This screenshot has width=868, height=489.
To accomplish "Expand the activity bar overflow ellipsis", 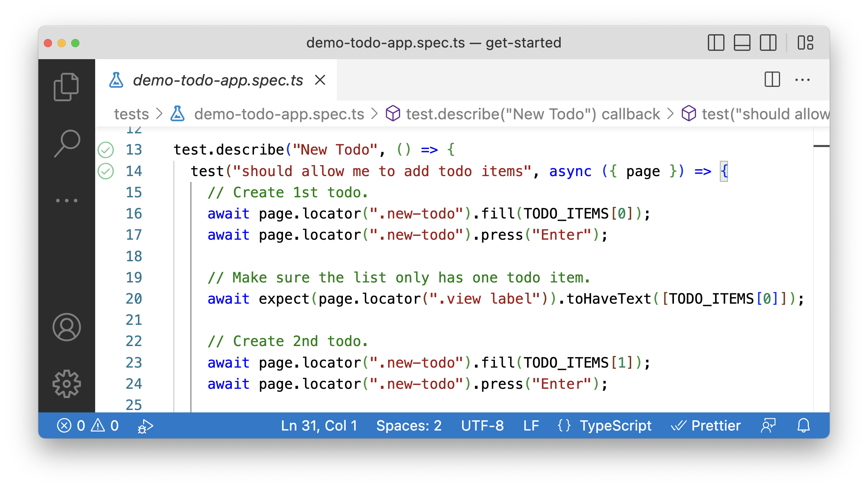I will (66, 200).
